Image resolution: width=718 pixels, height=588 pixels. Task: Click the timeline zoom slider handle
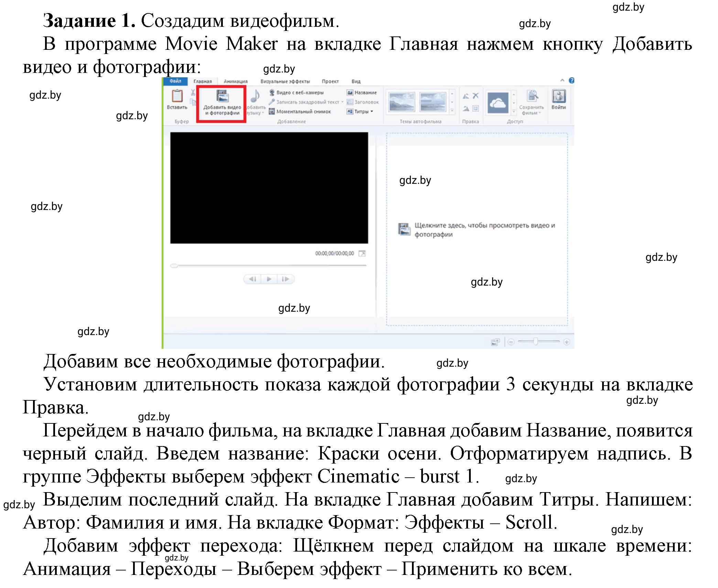pyautogui.click(x=535, y=341)
